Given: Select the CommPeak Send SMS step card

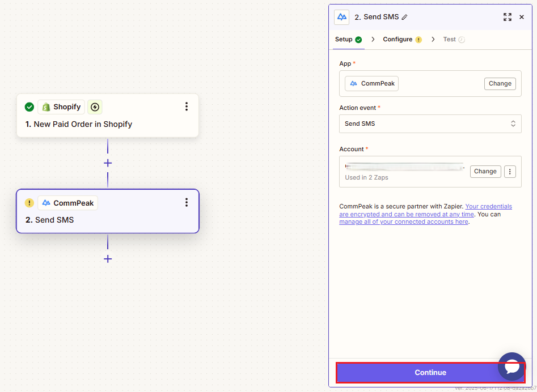Looking at the screenshot, I should click(x=108, y=211).
